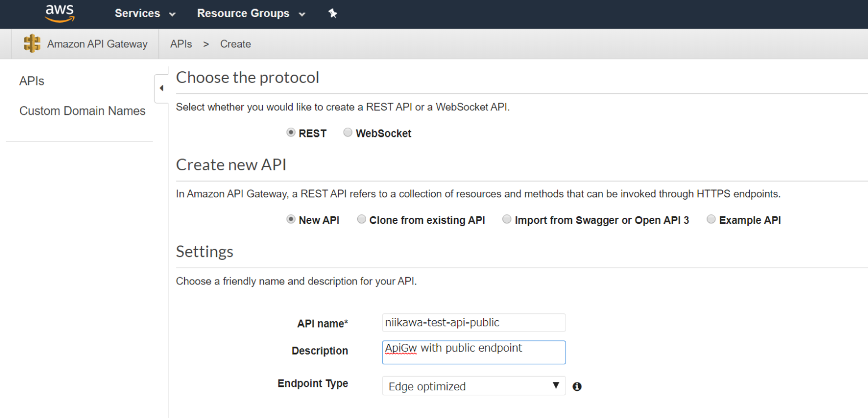This screenshot has width=868, height=418.
Task: Click the info icon beside Endpoint Type
Action: coord(576,386)
